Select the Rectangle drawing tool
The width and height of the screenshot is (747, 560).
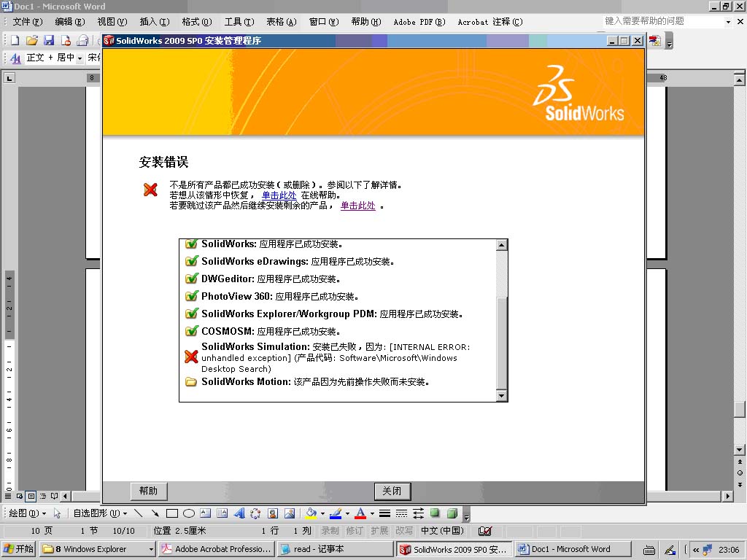(x=172, y=513)
